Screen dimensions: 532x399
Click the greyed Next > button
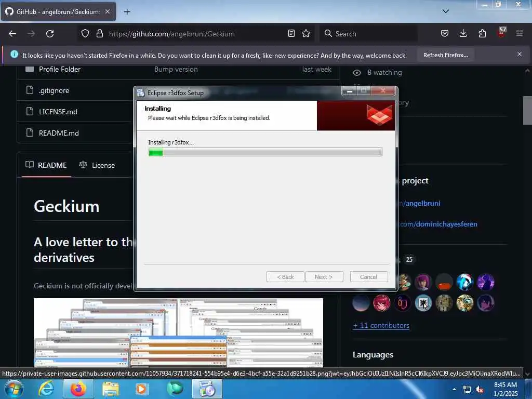324,277
